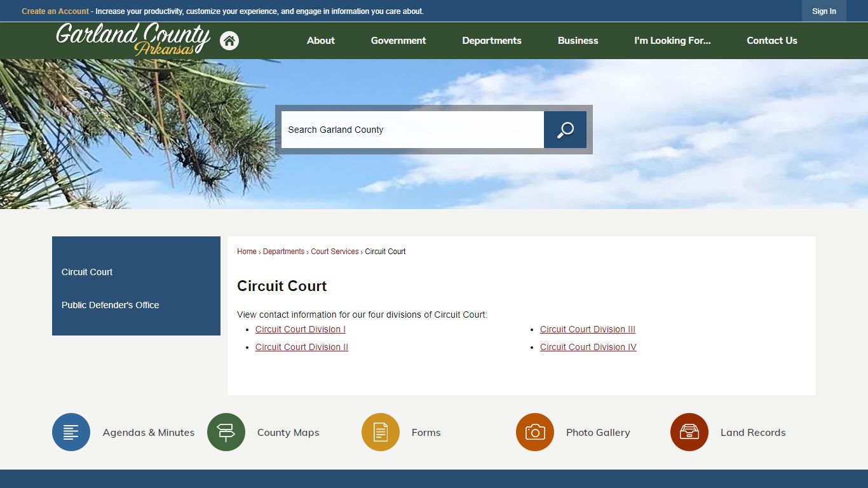Open the Circuit Court Division II link
This screenshot has width=868, height=488.
coord(302,347)
